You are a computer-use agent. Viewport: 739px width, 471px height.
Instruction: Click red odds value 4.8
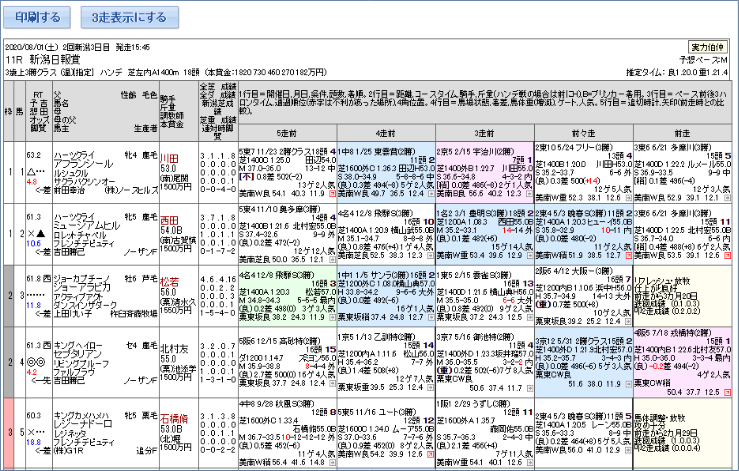(32, 182)
